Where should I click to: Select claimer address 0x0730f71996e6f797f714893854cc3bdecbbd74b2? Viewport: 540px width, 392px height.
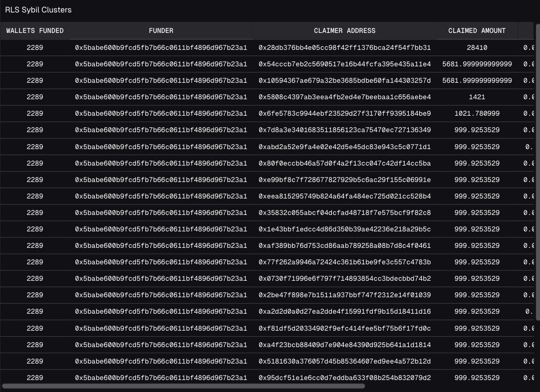(344, 279)
